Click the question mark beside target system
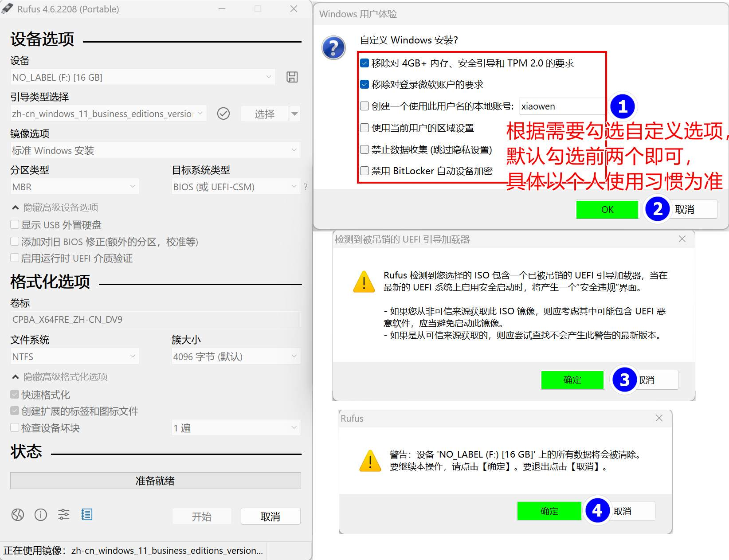Screen dimensions: 729x560 point(306,187)
